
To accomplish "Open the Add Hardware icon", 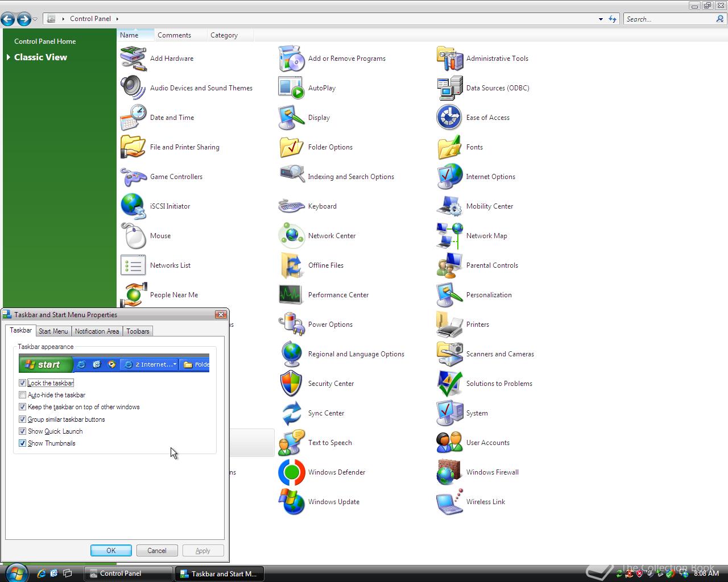I will (x=134, y=59).
